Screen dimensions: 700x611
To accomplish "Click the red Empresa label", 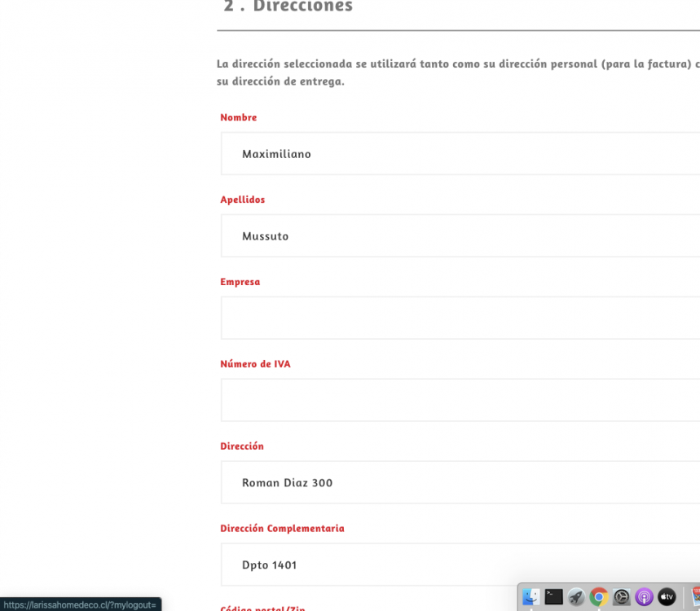I will pyautogui.click(x=240, y=281).
